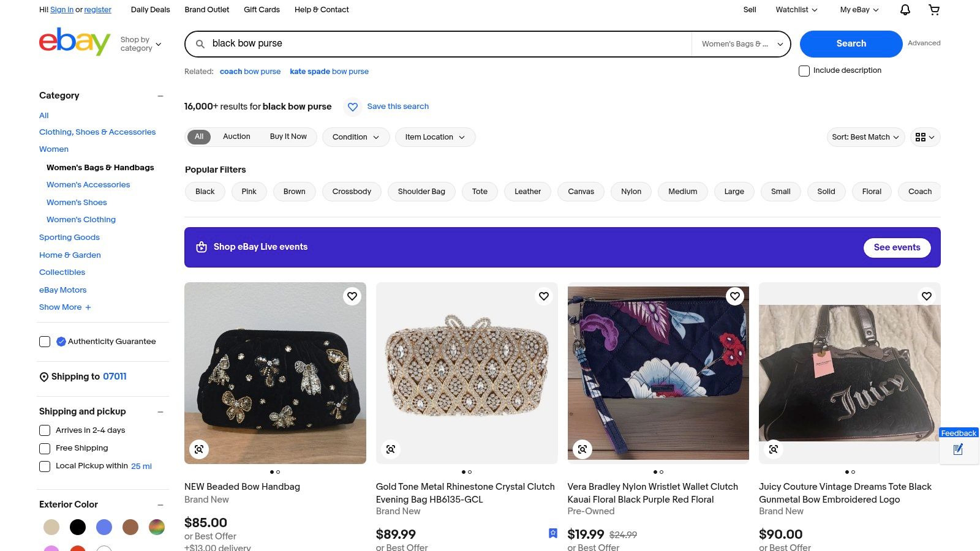Screen dimensions: 980x551
Task: Collapse the Shipping and pickup section
Action: [x=160, y=412]
